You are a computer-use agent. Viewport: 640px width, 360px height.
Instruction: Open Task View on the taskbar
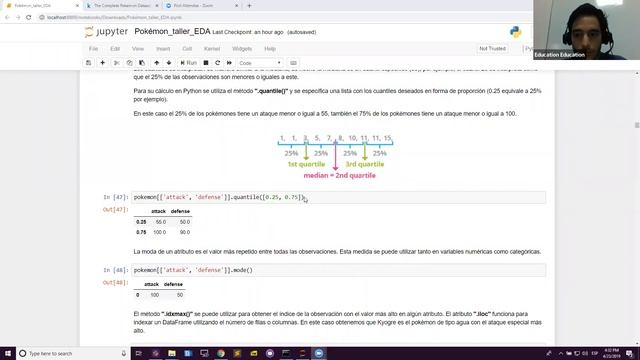[x=138, y=353]
